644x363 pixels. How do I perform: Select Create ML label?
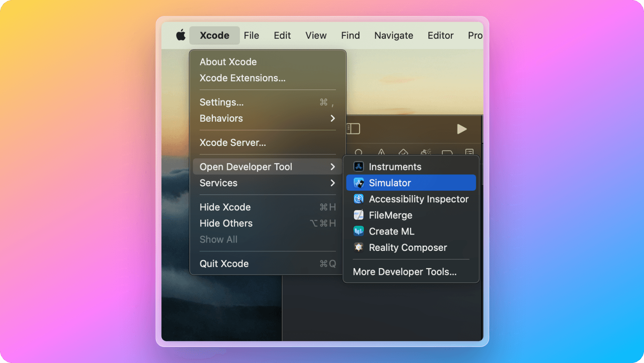tap(392, 231)
